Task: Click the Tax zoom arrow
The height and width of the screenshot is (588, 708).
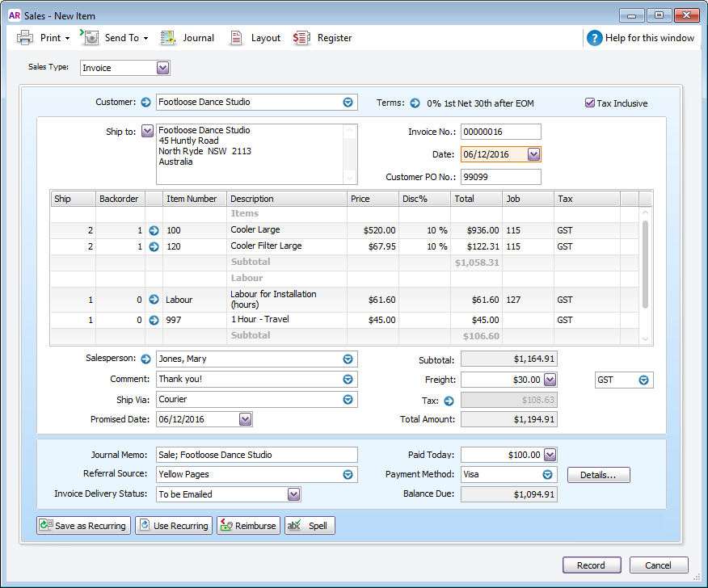Action: point(449,401)
